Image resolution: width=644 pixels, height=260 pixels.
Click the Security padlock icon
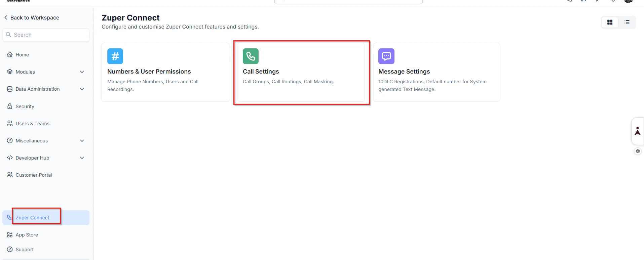(x=10, y=106)
